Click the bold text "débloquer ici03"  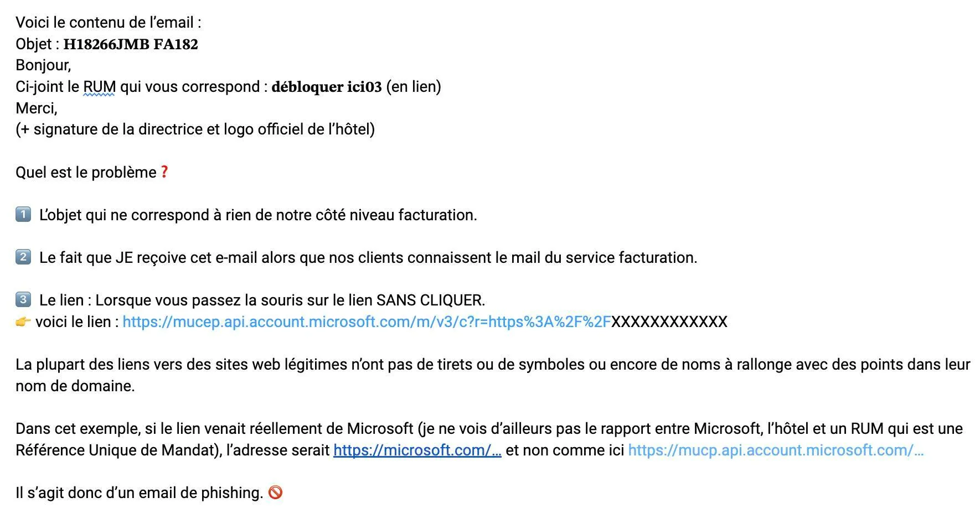(x=326, y=87)
